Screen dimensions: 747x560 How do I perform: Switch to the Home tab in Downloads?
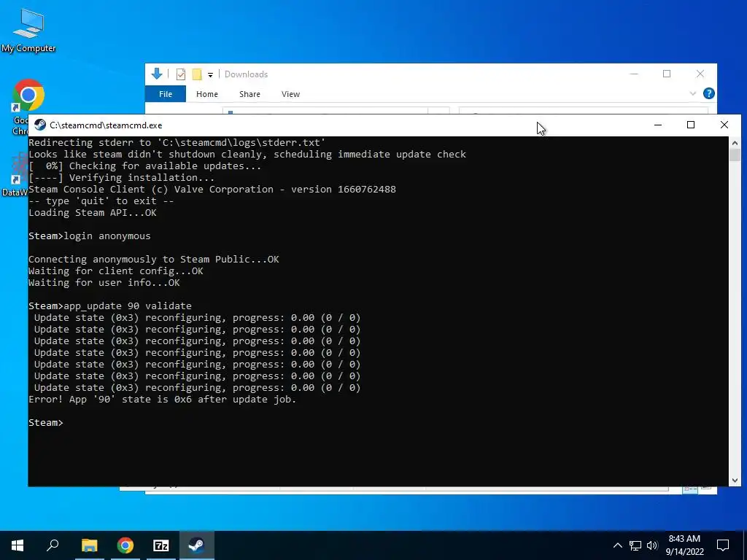coord(206,94)
